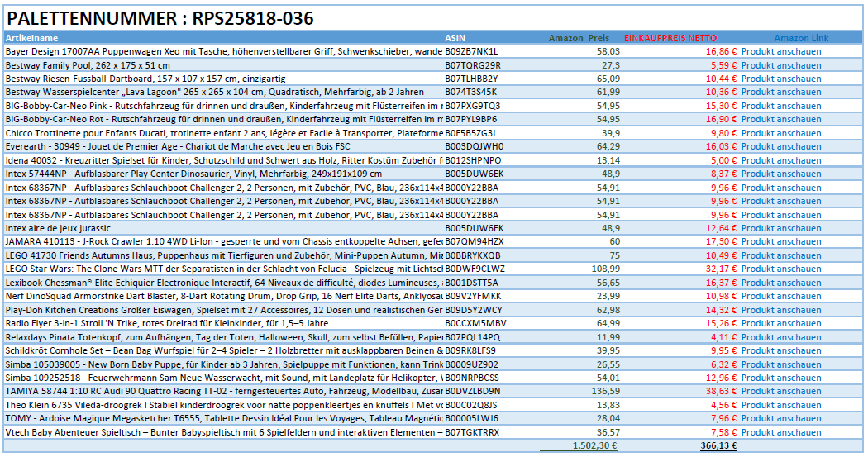Select the Amazon Link column header

[801, 38]
